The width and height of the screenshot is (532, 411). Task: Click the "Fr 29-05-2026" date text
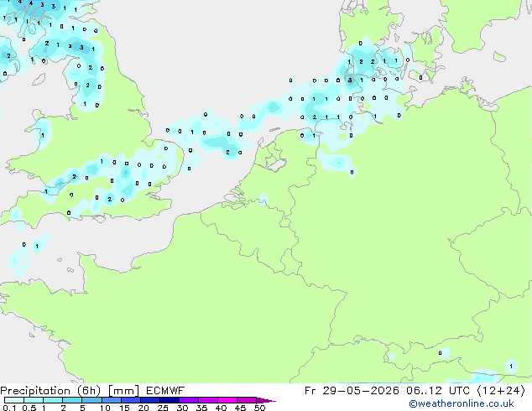click(x=352, y=391)
